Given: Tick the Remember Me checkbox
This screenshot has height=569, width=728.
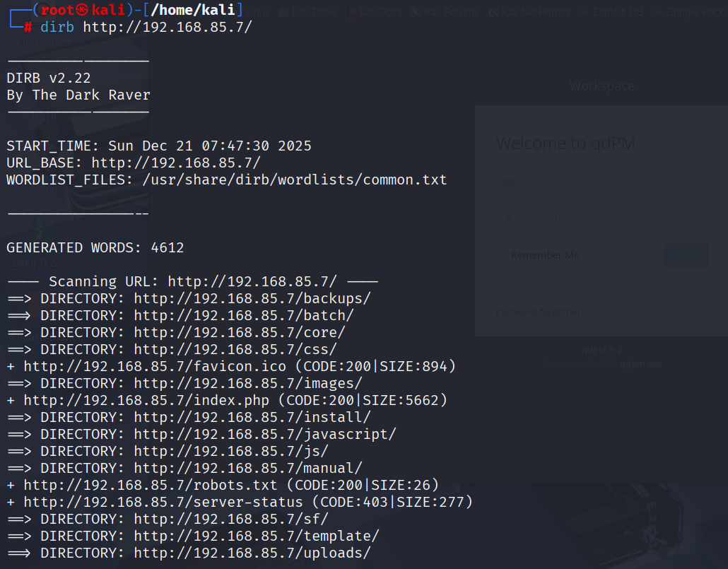Looking at the screenshot, I should (x=503, y=255).
